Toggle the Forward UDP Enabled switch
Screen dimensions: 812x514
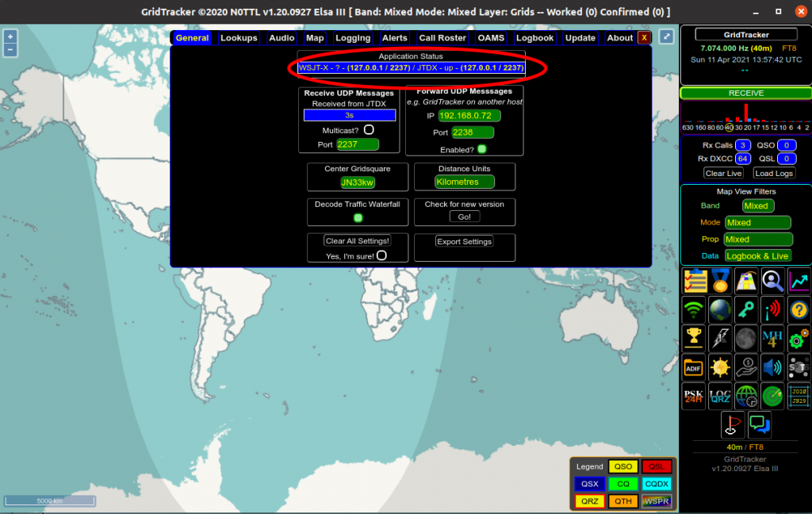coord(482,149)
